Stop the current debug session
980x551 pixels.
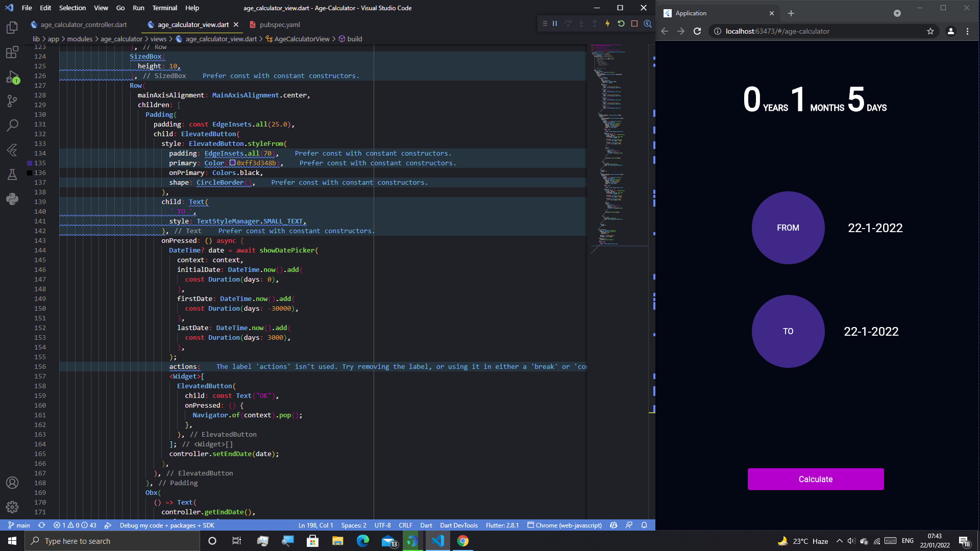634,23
